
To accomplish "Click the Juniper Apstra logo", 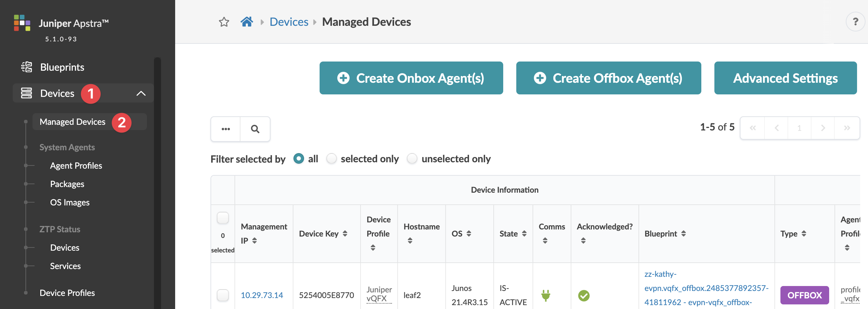I will [x=22, y=23].
